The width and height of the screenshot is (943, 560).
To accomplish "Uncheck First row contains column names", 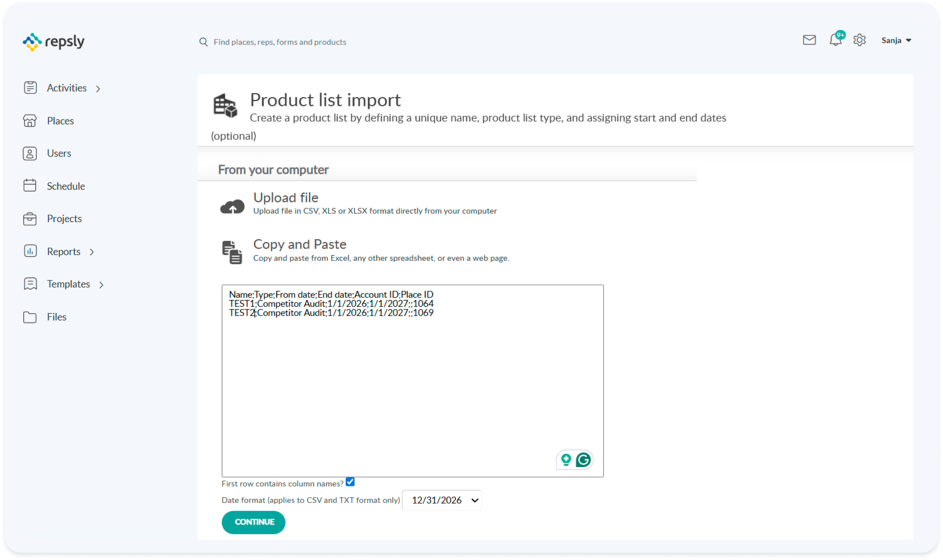I will 350,482.
